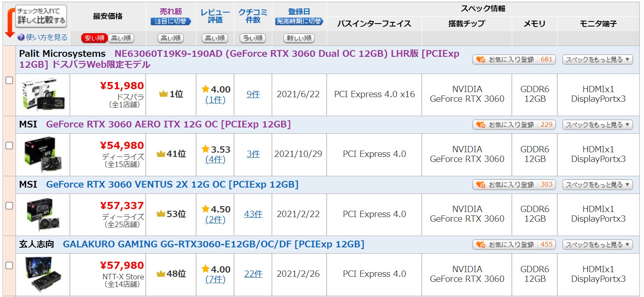Open GALAKURO GAMING GG-RTX3060-E12GB/OC/DF link
Image resolution: width=644 pixels, height=297 pixels.
click(213, 244)
